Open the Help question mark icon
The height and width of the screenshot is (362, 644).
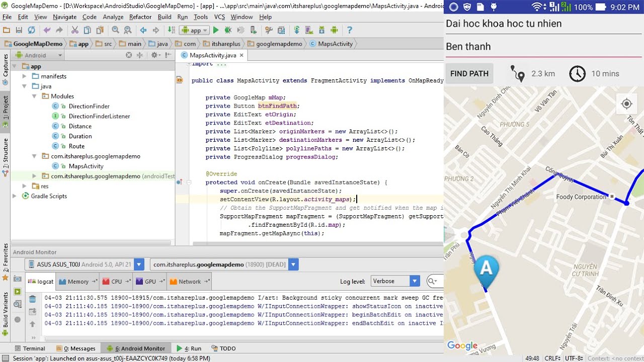(350, 30)
